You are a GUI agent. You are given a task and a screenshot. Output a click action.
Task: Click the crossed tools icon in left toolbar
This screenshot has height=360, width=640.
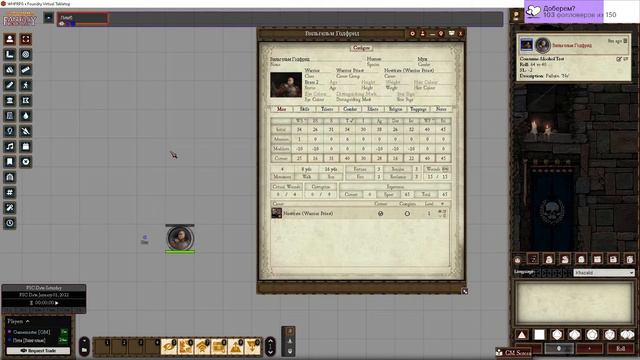pos(10,208)
